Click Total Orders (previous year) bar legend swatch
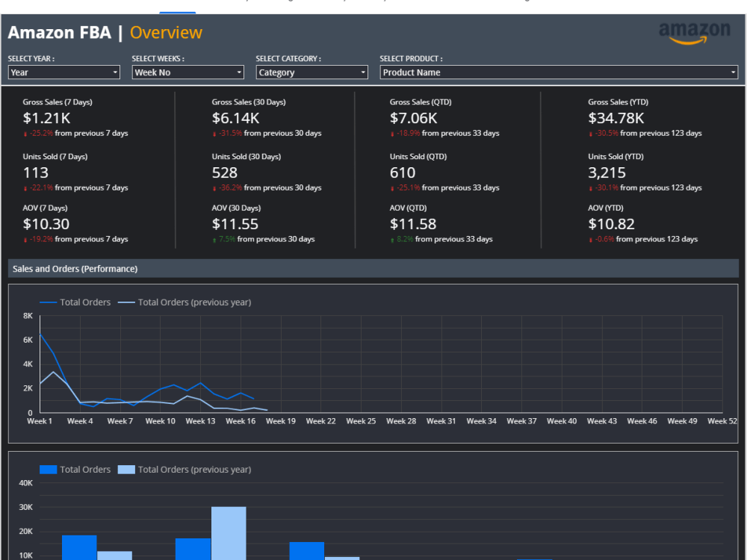The image size is (747, 560). point(126,470)
